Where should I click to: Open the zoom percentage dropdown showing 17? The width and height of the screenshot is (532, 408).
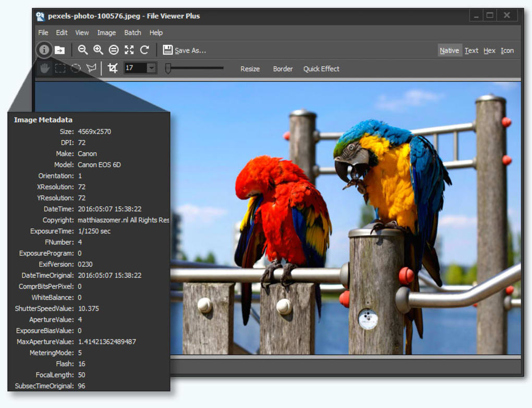point(151,68)
